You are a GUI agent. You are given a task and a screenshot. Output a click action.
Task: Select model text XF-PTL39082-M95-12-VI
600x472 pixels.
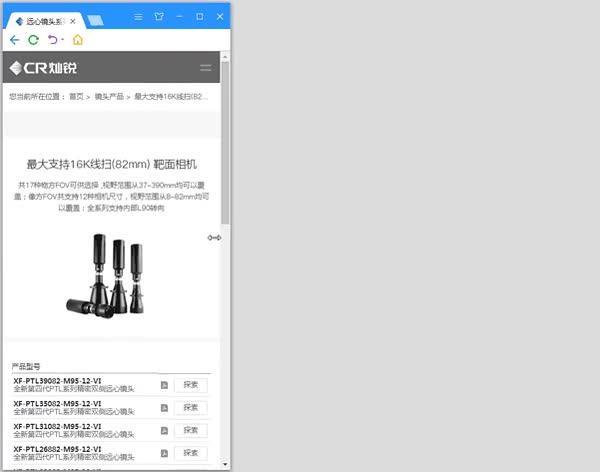[57, 381]
